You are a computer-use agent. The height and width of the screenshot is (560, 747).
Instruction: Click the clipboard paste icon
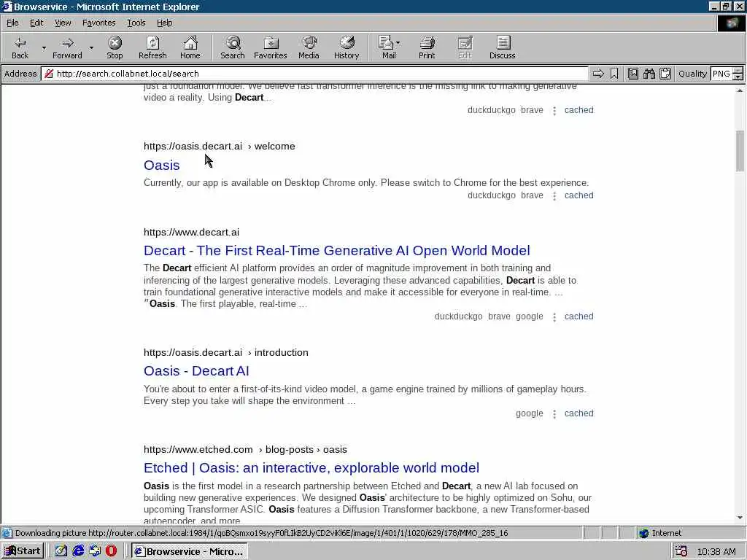click(x=665, y=74)
